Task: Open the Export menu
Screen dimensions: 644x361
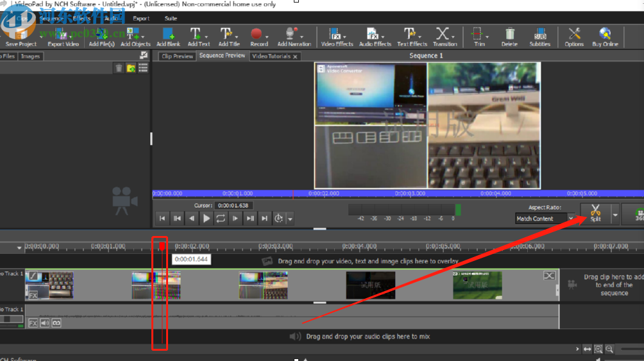Action: click(x=141, y=19)
